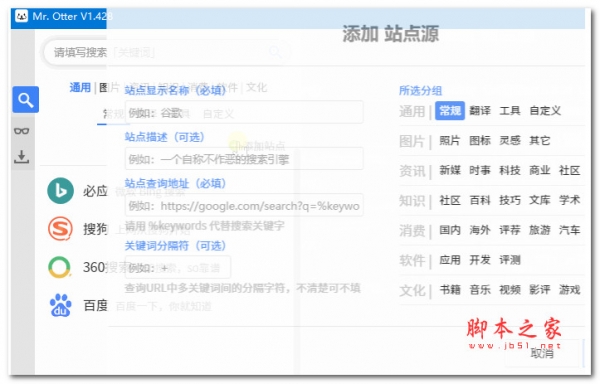Viewport: 600px width, 384px height.
Task: Choose the 灵感 group option
Action: (510, 141)
